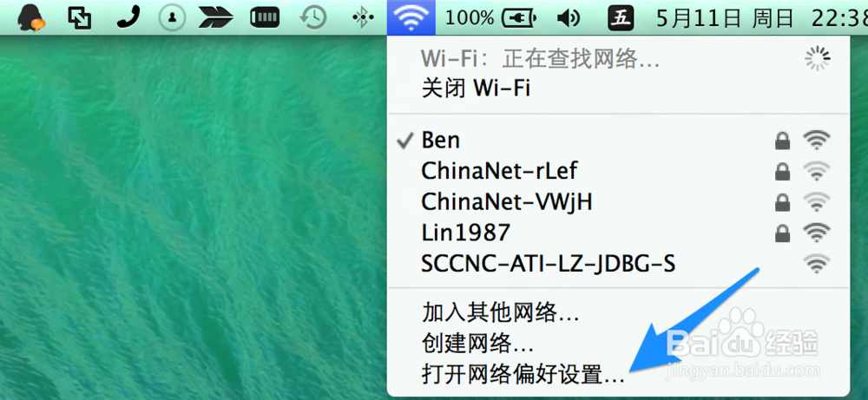
Task: Open the Time Machine clock icon
Action: coord(313,17)
